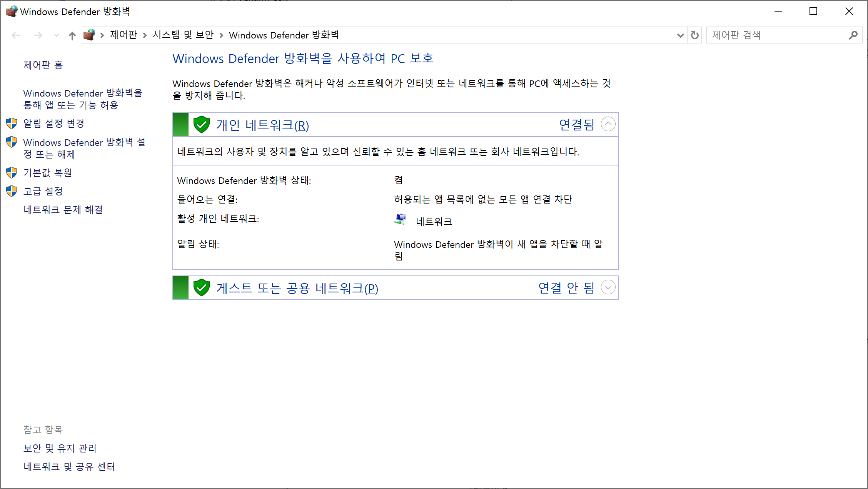Click the firewall icon in the address bar
Image resolution: width=868 pixels, height=489 pixels.
tap(89, 35)
